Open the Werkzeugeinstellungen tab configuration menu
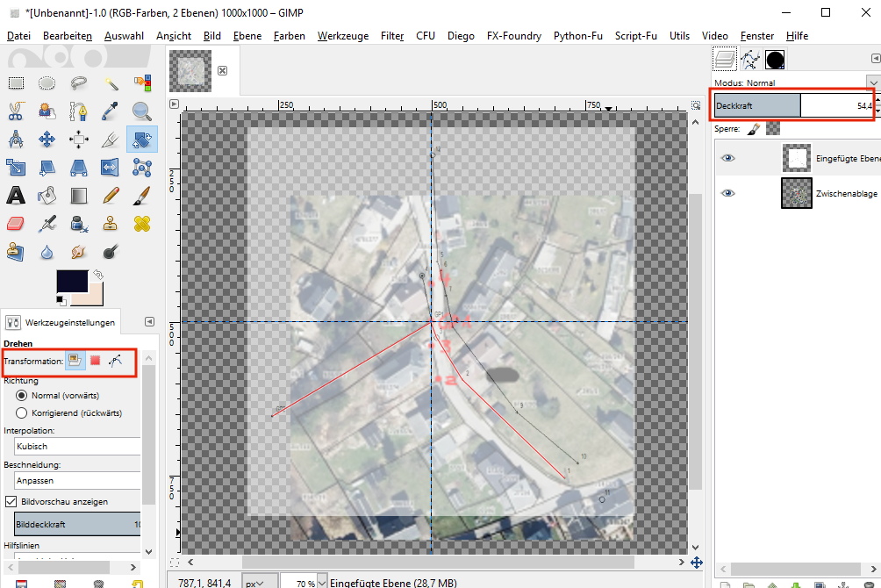This screenshot has height=588, width=881. pos(149,321)
